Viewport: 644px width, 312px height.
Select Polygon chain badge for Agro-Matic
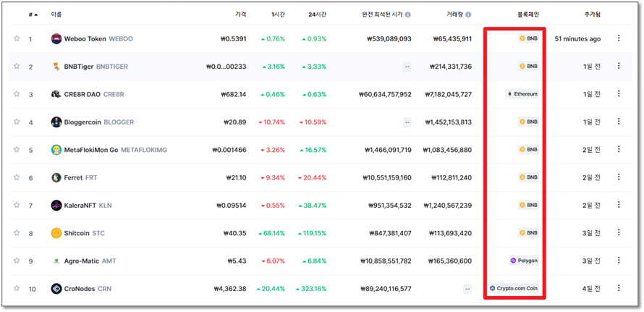tap(524, 260)
